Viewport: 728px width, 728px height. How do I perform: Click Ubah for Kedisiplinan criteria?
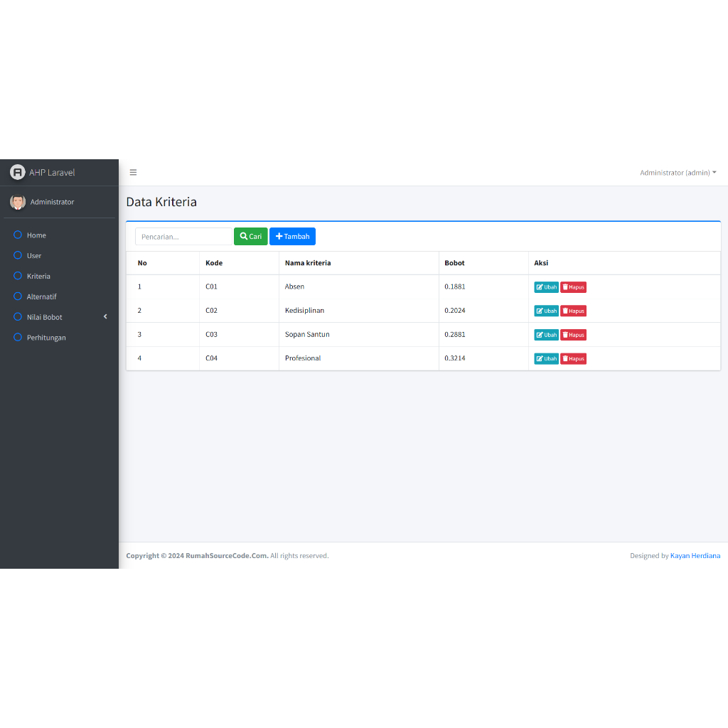pos(546,311)
